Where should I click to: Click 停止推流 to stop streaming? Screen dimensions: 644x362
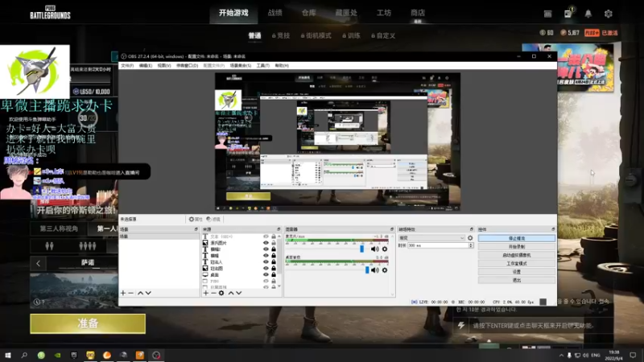pyautogui.click(x=517, y=238)
